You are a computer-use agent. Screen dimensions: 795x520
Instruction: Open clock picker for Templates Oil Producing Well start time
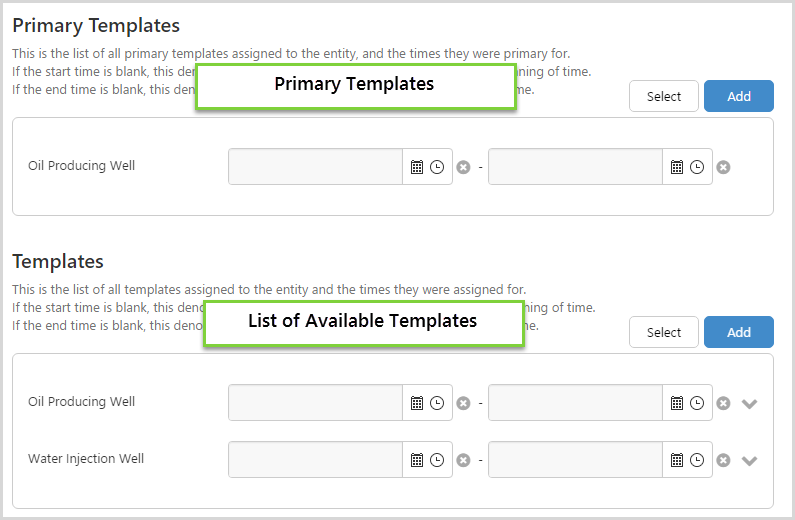(437, 403)
